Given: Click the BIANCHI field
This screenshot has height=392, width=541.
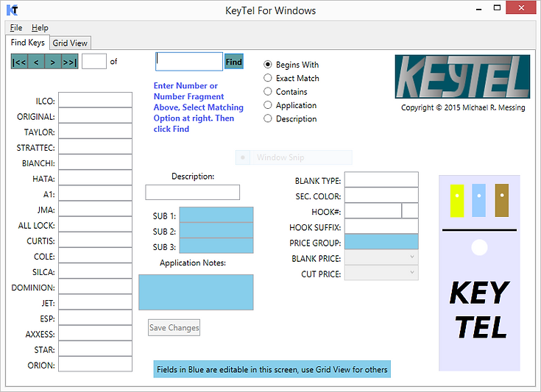Looking at the screenshot, I should click(95, 162).
